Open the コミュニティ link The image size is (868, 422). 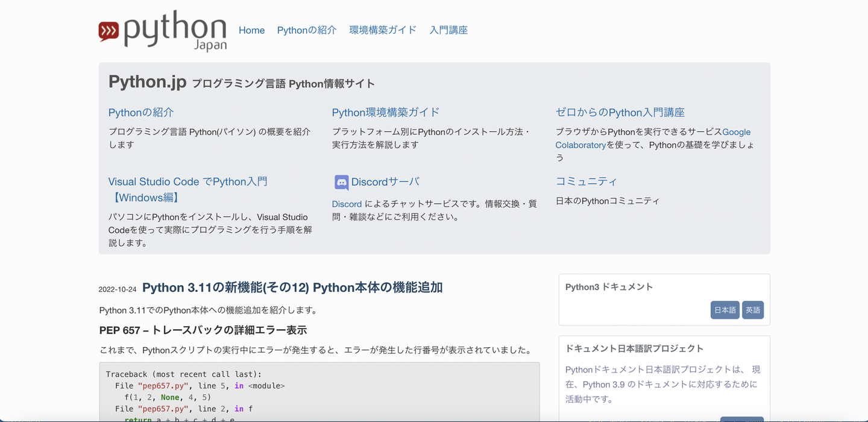pyautogui.click(x=586, y=182)
